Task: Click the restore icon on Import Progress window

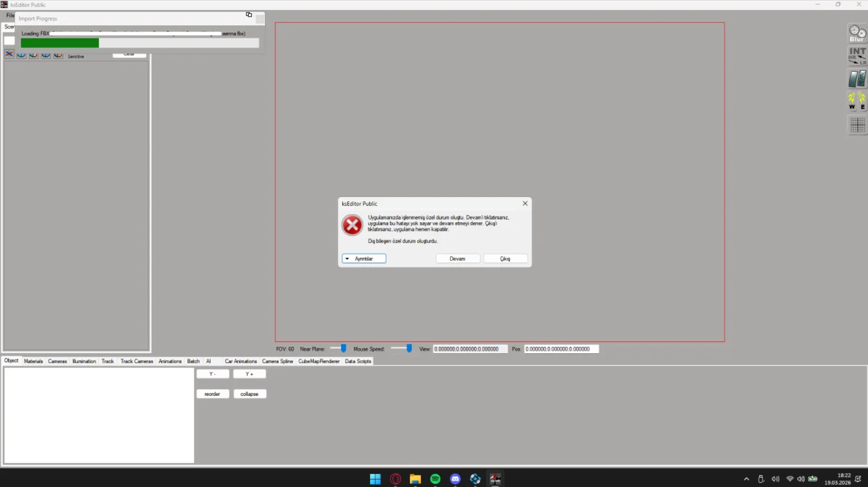Action: tap(249, 14)
